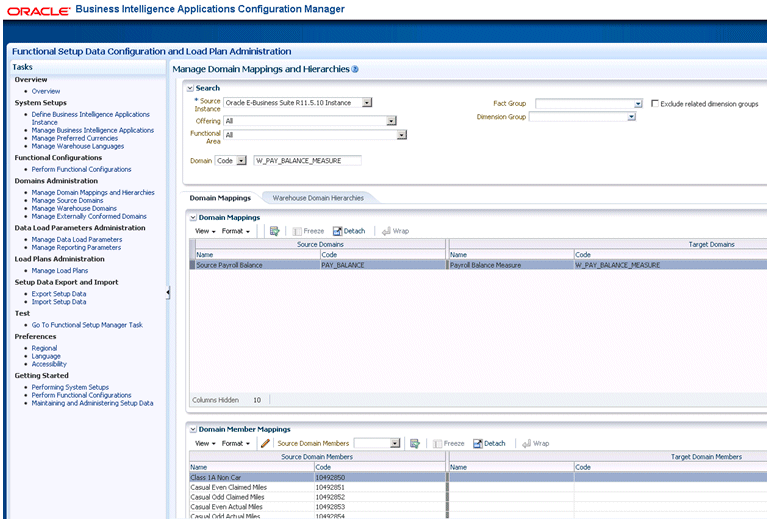This screenshot has width=767, height=525.
Task: Switch to Warehouse Domain Hierarchies tab
Action: (x=318, y=198)
